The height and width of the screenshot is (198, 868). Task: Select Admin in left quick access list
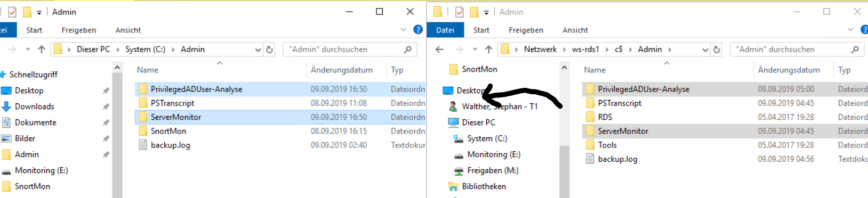(x=27, y=154)
